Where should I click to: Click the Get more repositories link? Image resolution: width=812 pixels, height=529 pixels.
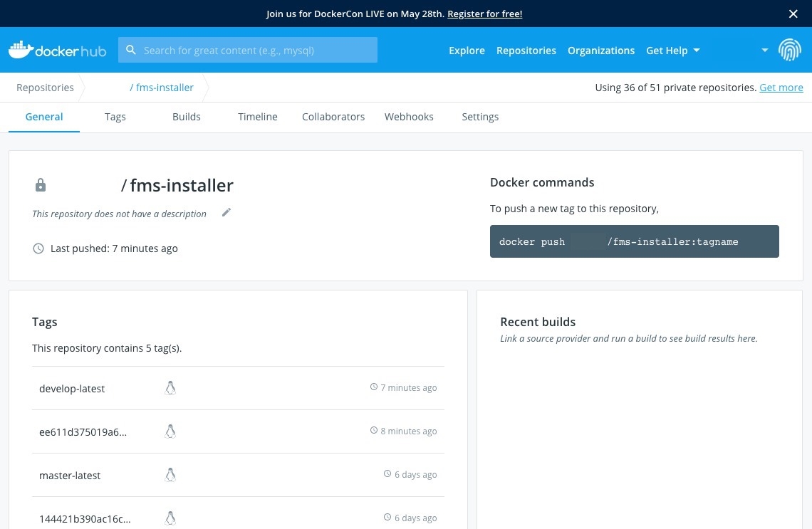tap(781, 88)
